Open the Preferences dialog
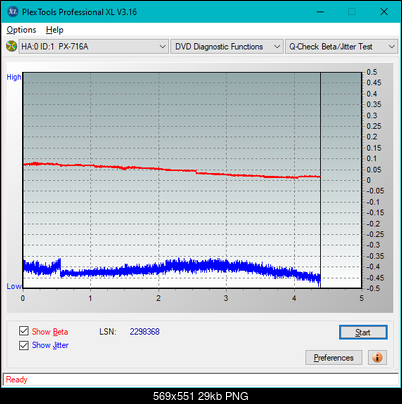 tap(333, 358)
